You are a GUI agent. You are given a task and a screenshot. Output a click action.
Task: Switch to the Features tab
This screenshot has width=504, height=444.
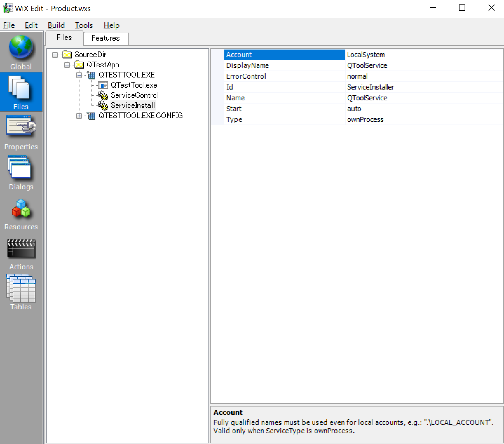tap(106, 38)
